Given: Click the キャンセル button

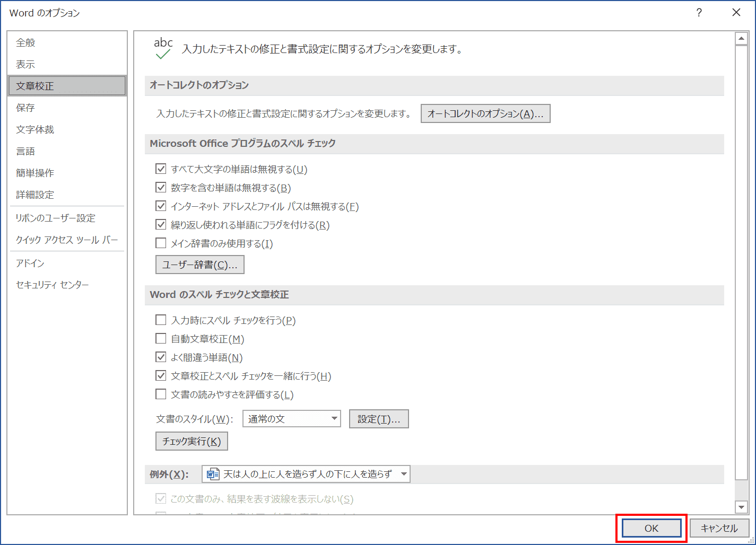Looking at the screenshot, I should coord(719,528).
